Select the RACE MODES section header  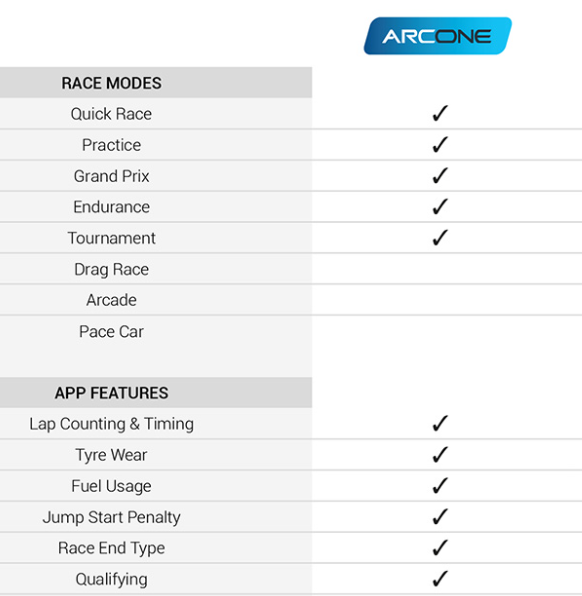tap(111, 83)
